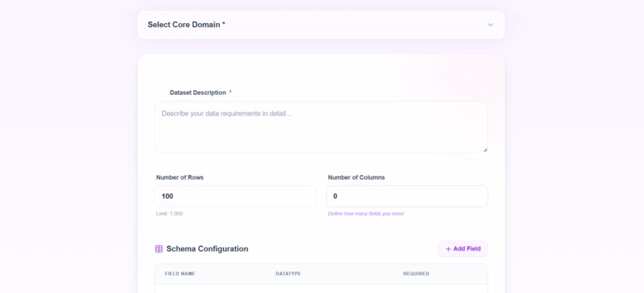Click the FIELD NAME column header

pyautogui.click(x=180, y=274)
